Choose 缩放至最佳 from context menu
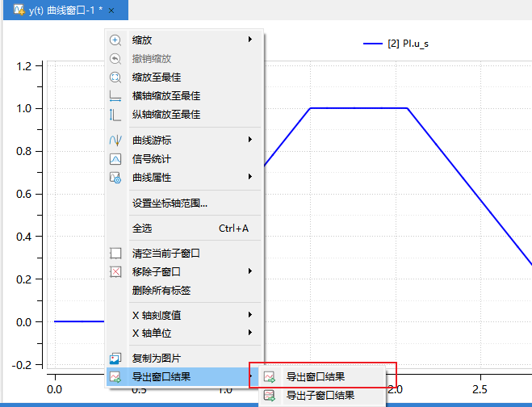532x407 pixels. click(185, 78)
